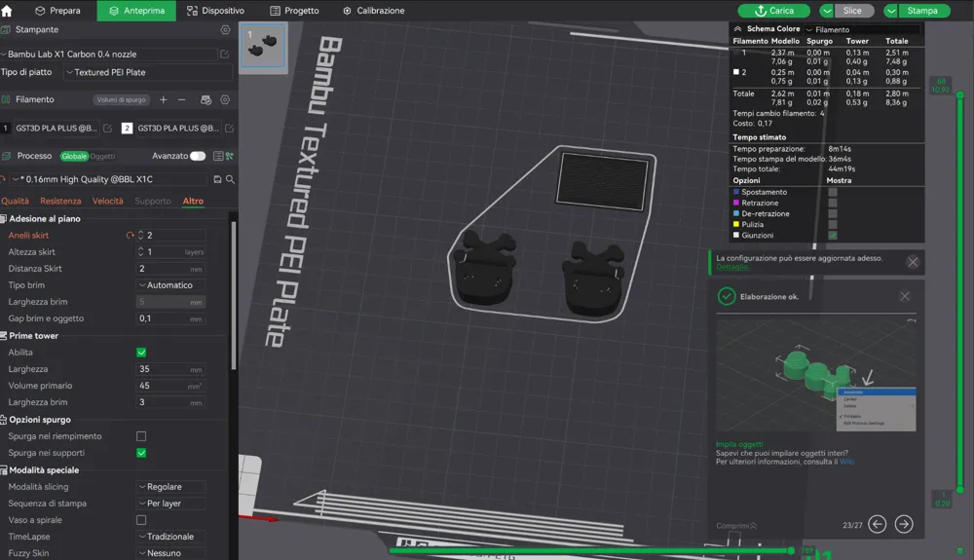
Task: Edit filament 1 preset icon
Action: 107,128
